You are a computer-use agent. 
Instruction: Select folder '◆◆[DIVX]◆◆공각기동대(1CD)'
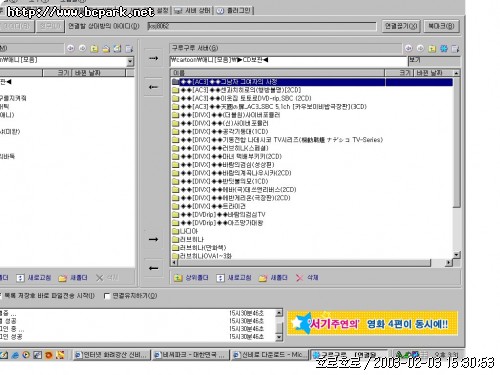coord(220,132)
